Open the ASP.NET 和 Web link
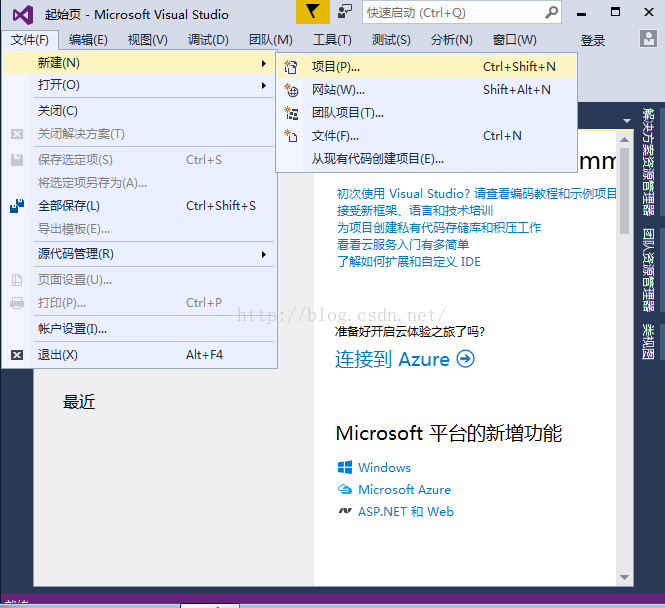The width and height of the screenshot is (665, 608). tap(406, 511)
